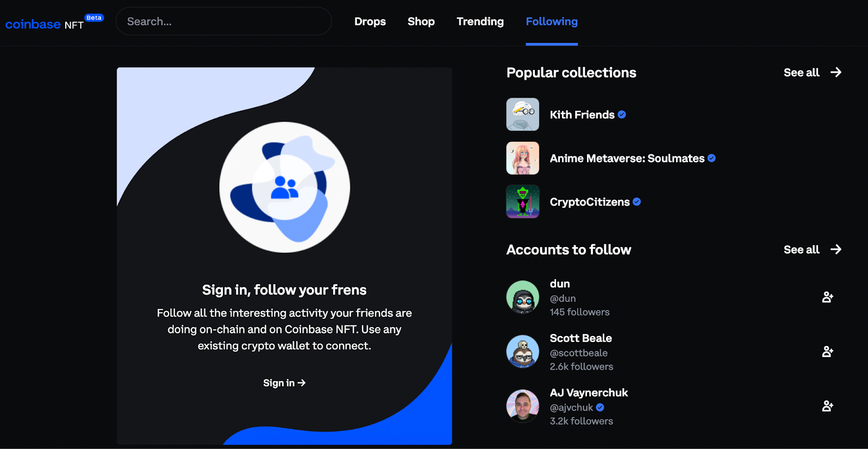
Task: Open the CryptoCitizens collection name
Action: coord(590,202)
